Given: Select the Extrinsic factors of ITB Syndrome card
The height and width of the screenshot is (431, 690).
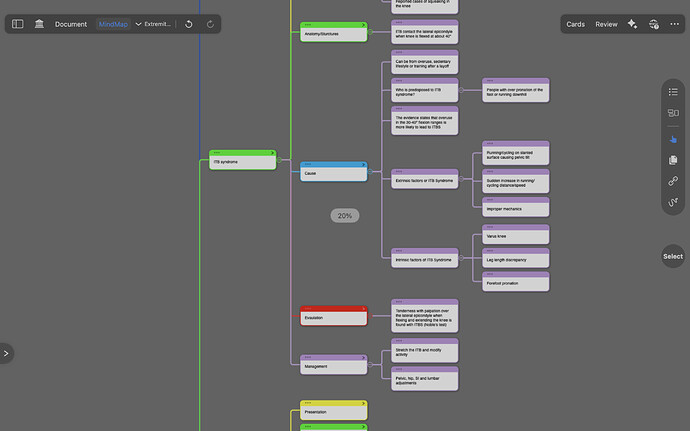Looking at the screenshot, I should point(425,179).
